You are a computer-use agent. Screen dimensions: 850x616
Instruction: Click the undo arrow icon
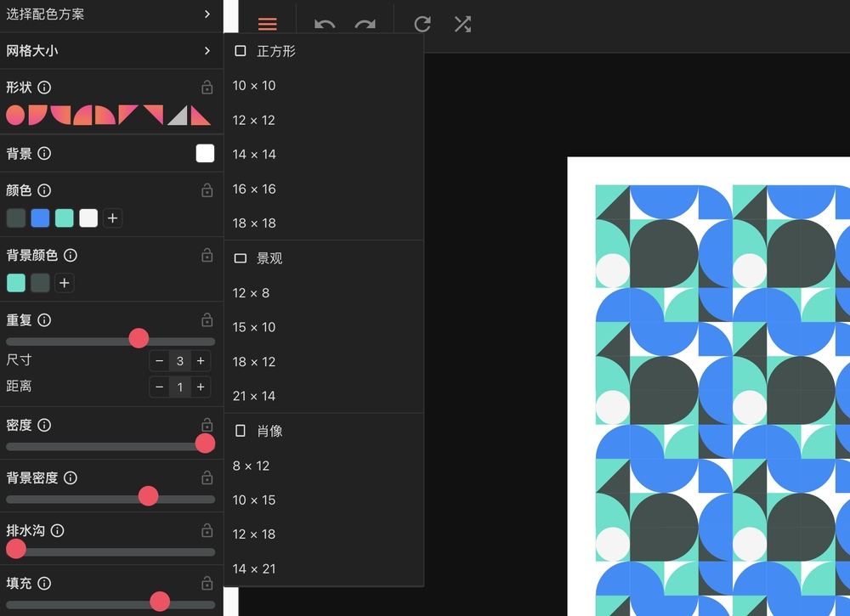click(x=324, y=25)
